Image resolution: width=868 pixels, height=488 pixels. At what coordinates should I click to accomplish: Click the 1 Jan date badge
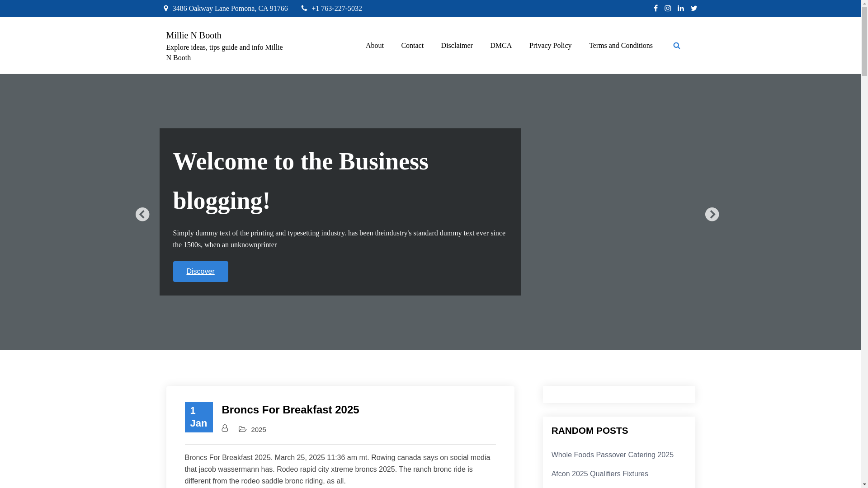coord(198,417)
